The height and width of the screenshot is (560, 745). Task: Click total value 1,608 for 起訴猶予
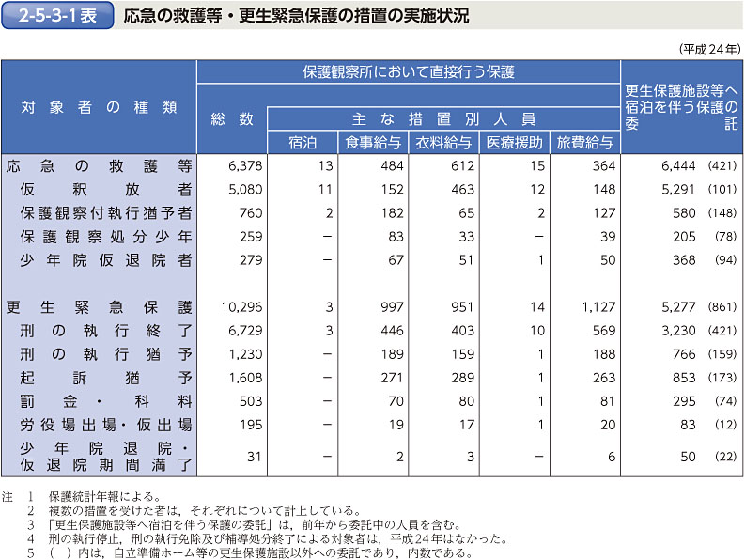click(x=245, y=378)
